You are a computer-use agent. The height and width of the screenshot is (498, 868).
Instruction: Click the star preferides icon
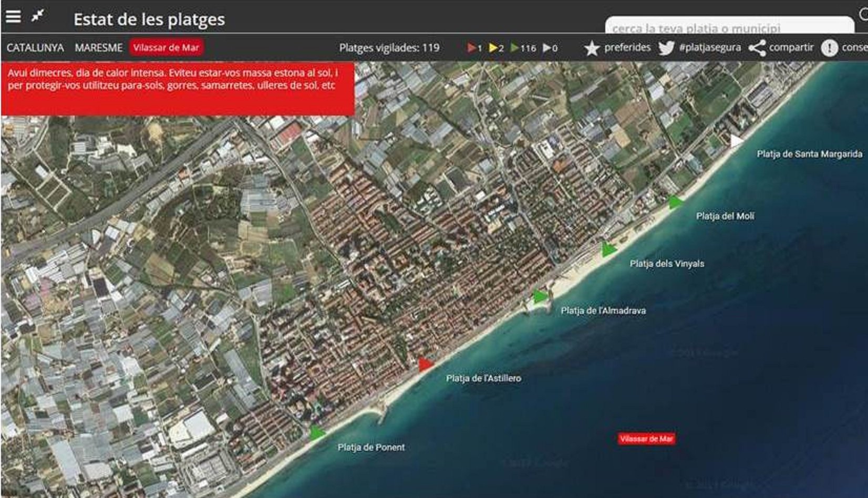592,48
